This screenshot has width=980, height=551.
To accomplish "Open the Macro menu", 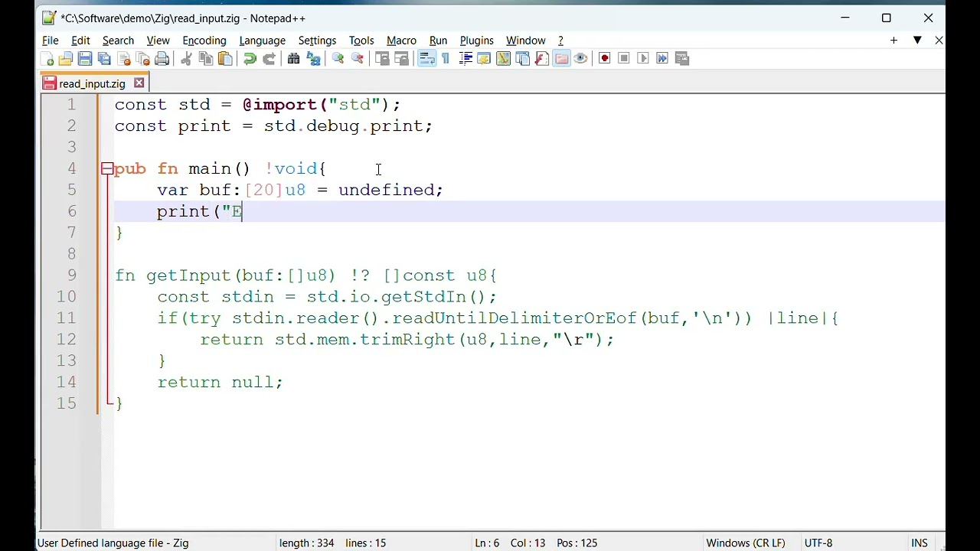I will pyautogui.click(x=401, y=41).
